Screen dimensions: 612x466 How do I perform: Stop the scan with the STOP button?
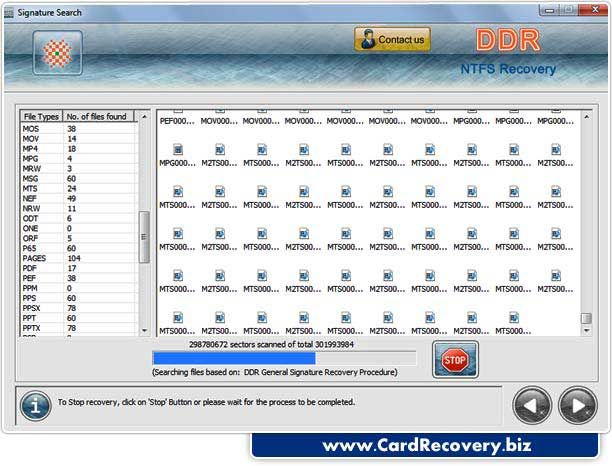tap(455, 359)
